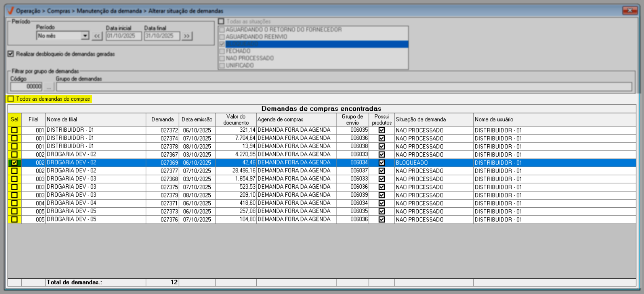This screenshot has height=294, width=644.
Task: Sort by Valor do documento header
Action: (236, 120)
